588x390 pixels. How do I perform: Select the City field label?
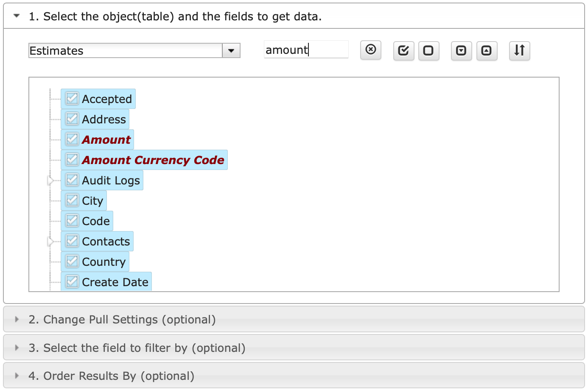(92, 201)
